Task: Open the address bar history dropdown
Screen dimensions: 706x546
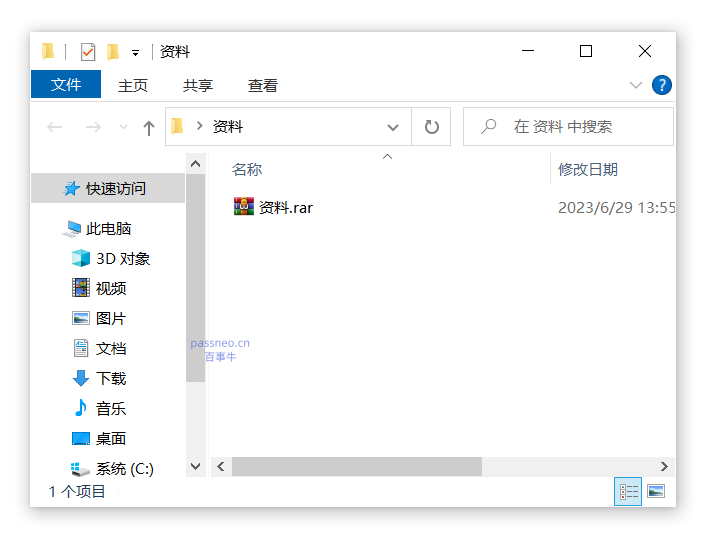Action: click(393, 127)
